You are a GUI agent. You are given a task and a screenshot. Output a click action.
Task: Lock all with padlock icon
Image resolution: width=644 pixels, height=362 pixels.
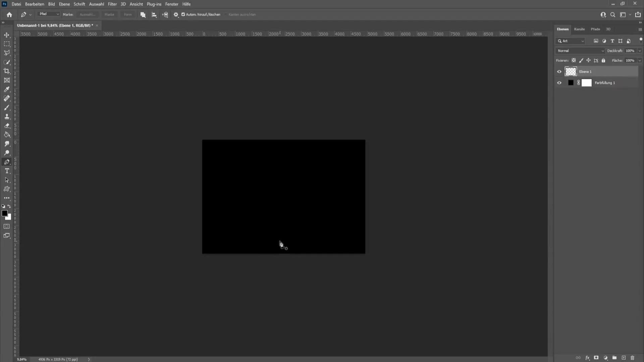(603, 61)
